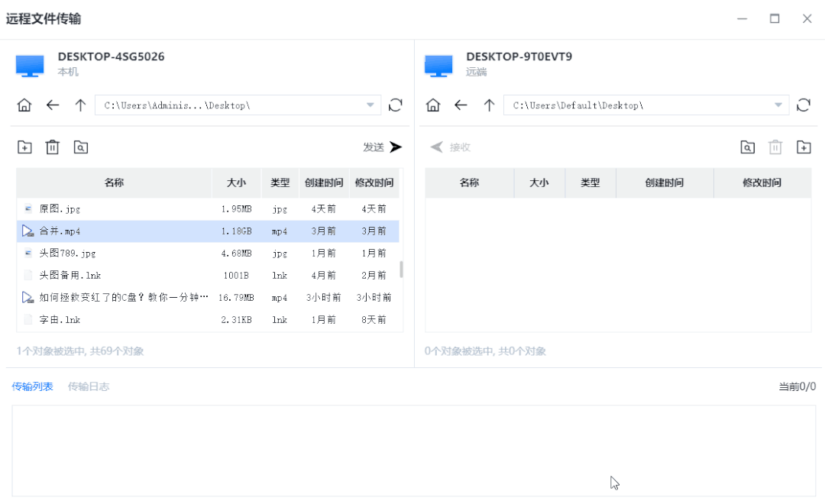825x504 pixels.
Task: Click the back arrow on the local panel
Action: click(53, 105)
